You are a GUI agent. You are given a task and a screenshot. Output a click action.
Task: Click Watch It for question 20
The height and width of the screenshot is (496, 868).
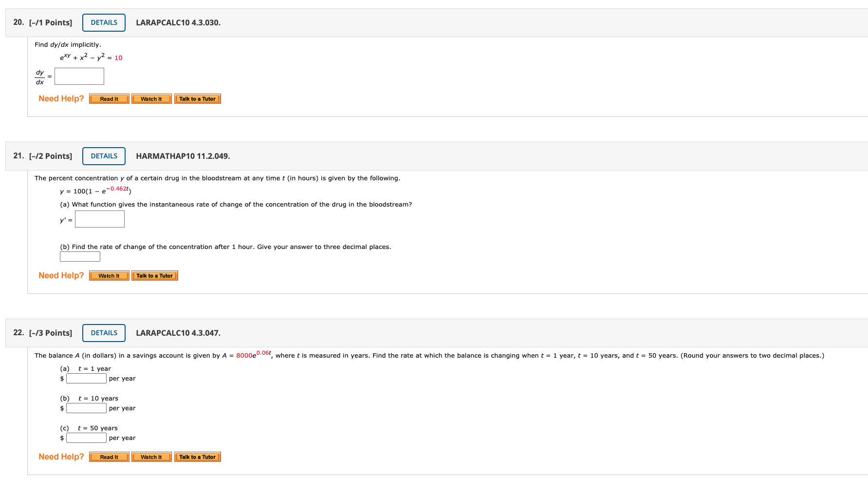(x=151, y=99)
